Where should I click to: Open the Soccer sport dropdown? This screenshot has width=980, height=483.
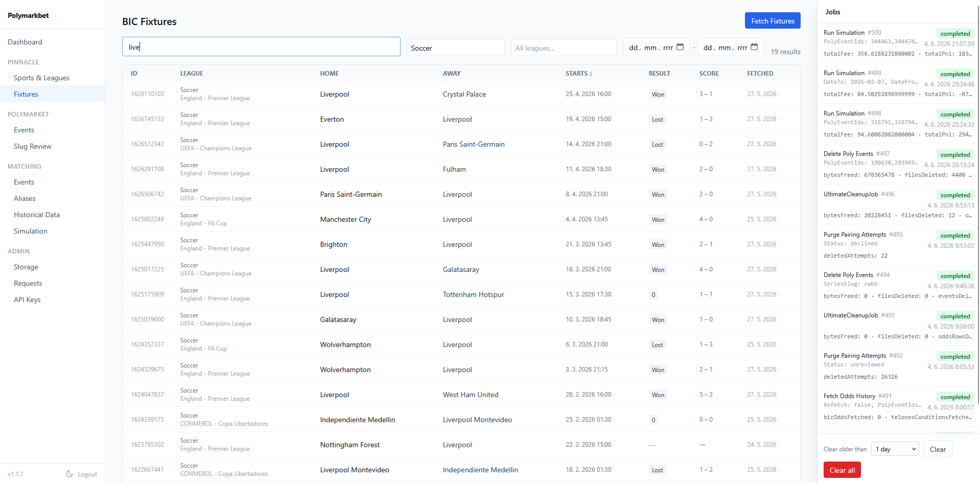[455, 48]
